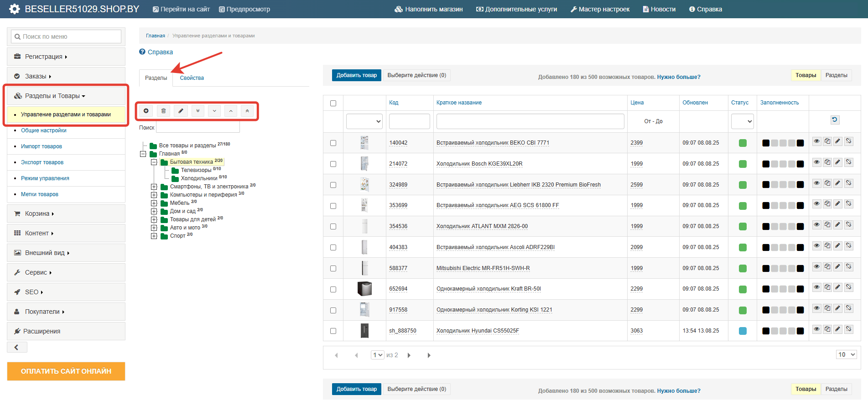Viewport: 868px width, 406px height.
Task: Expand the Мебель tree node
Action: pyautogui.click(x=154, y=203)
